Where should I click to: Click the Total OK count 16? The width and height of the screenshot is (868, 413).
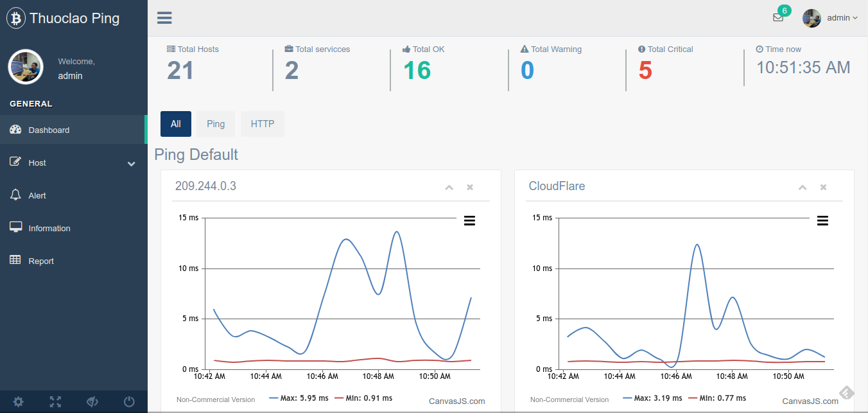pos(417,70)
